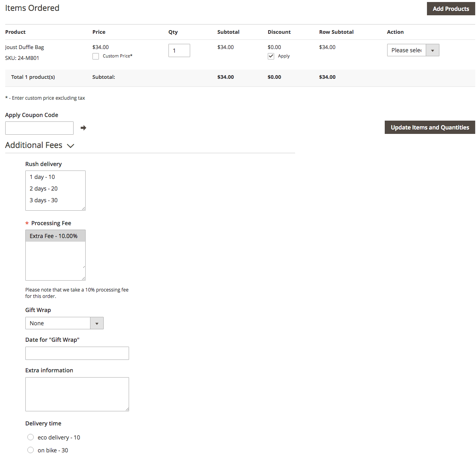Click the Total 1 product(s) label

click(33, 77)
